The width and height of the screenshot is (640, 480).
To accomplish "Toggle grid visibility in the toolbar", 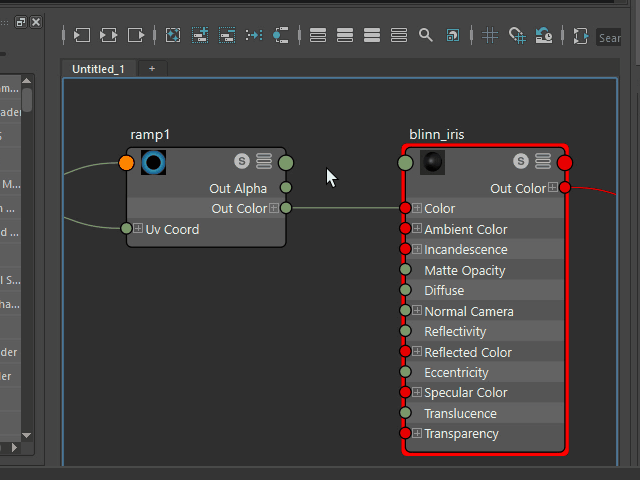I will click(490, 35).
